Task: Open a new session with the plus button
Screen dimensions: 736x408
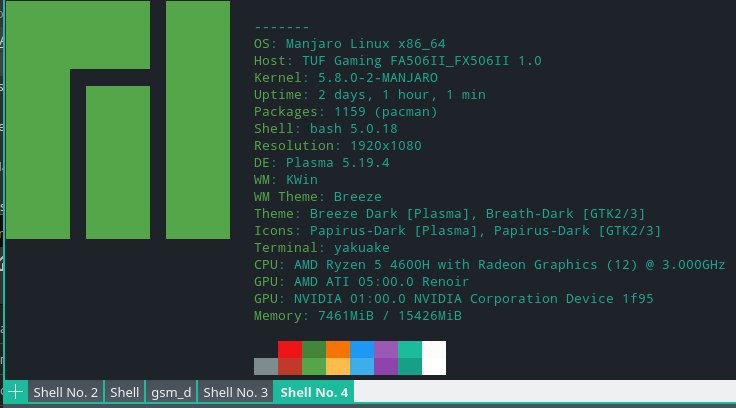Action: (x=15, y=392)
